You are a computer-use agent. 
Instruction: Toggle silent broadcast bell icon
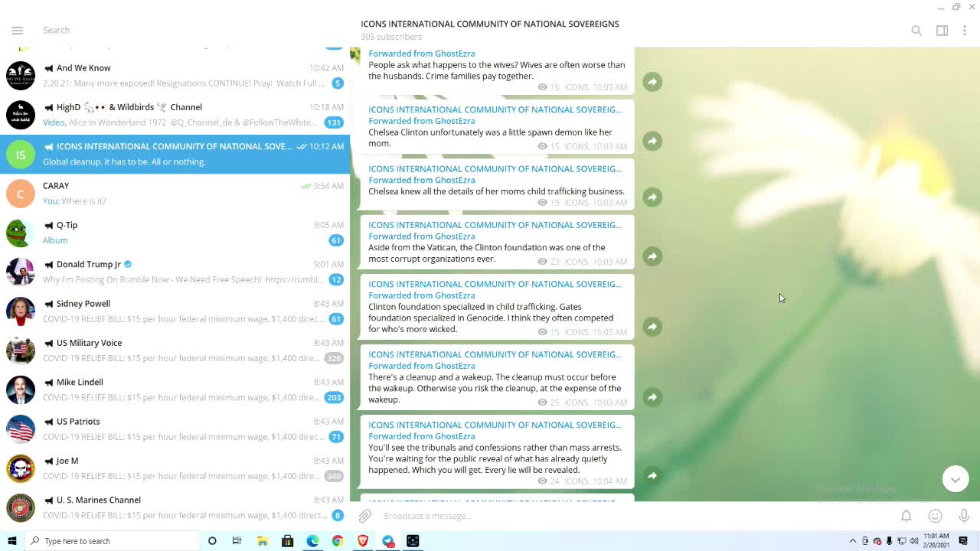pos(906,516)
